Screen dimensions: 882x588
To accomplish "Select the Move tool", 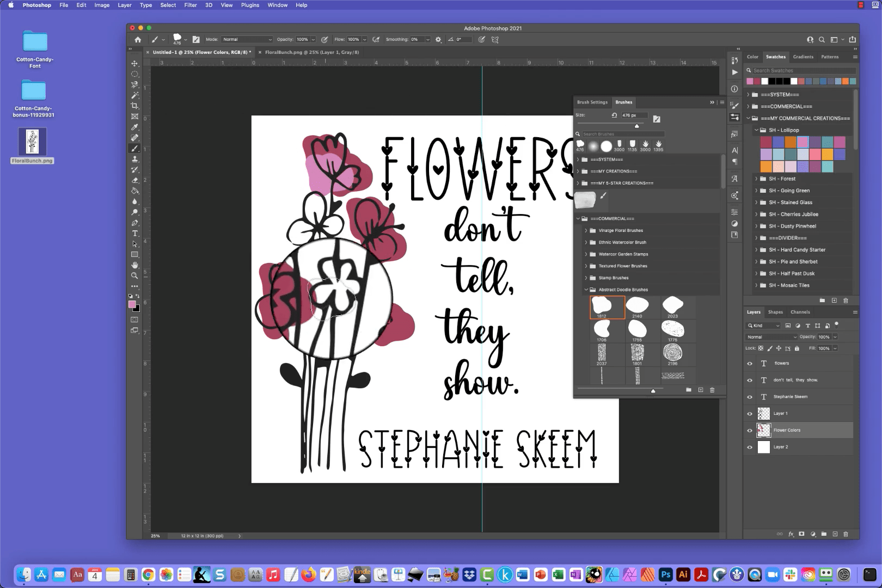I will [x=134, y=64].
